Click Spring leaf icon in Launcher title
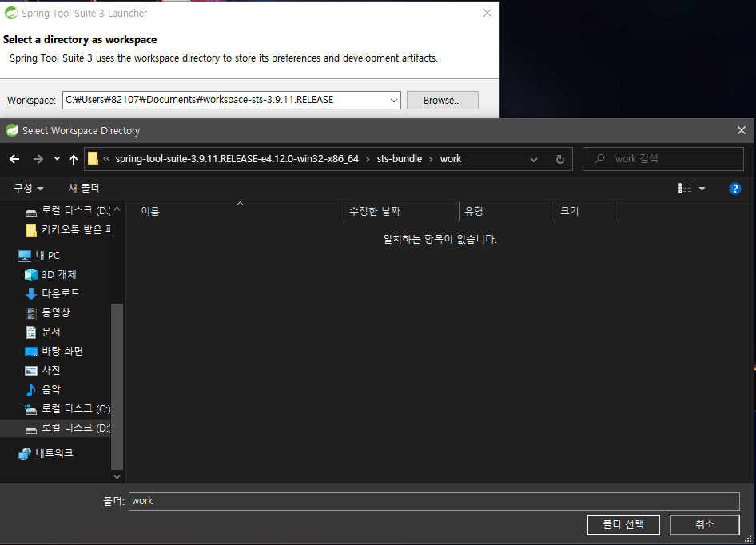 [x=10, y=13]
